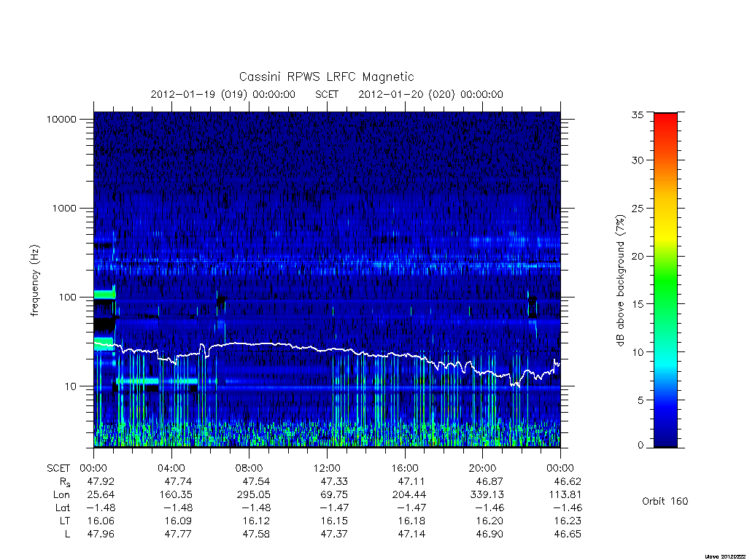Viewport: 747px width, 560px height.
Task: Click the Rs row label
Action: click(x=65, y=482)
